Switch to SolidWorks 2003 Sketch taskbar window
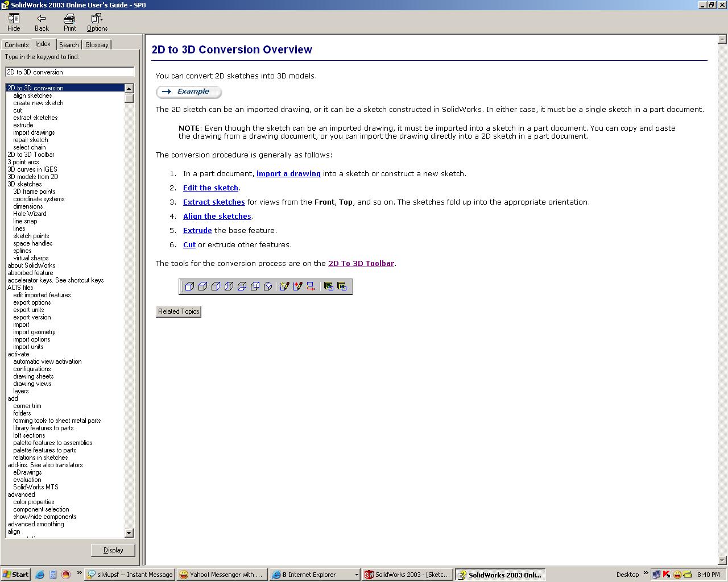This screenshot has width=728, height=582. tap(408, 575)
